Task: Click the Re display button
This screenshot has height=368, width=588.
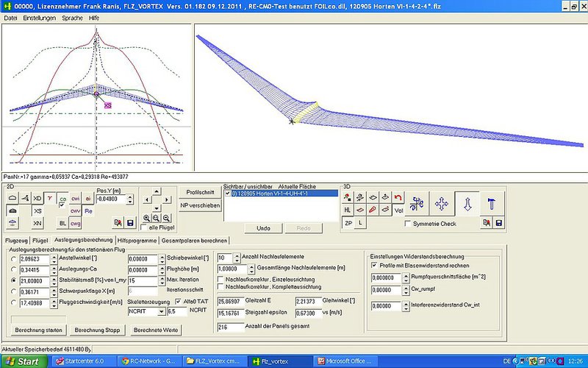Action: pyautogui.click(x=88, y=210)
